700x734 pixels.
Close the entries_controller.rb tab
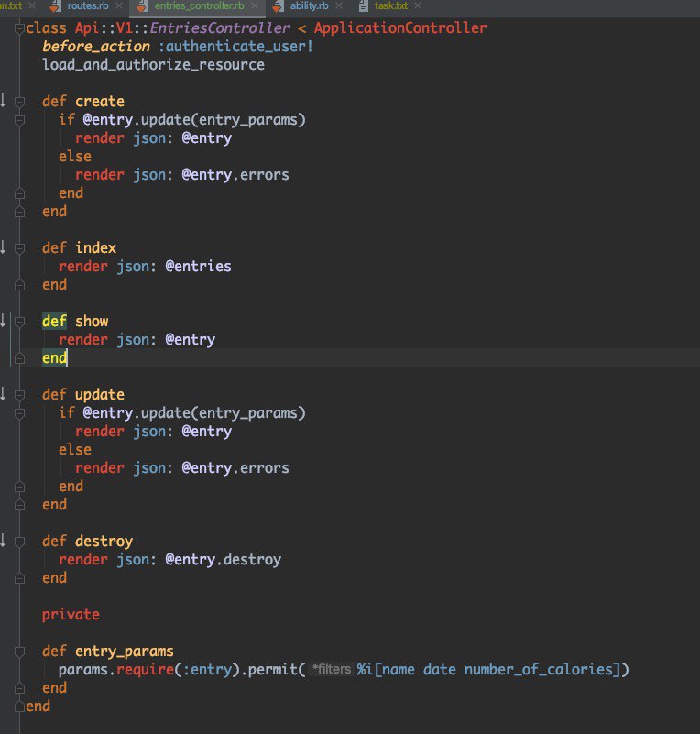[x=255, y=6]
